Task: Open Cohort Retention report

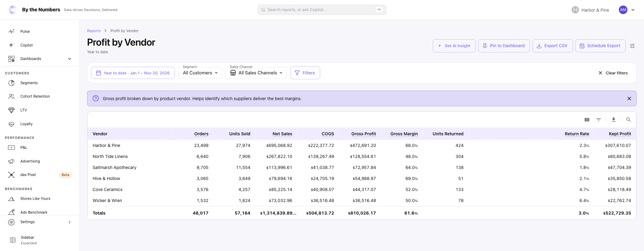Action: [40, 96]
